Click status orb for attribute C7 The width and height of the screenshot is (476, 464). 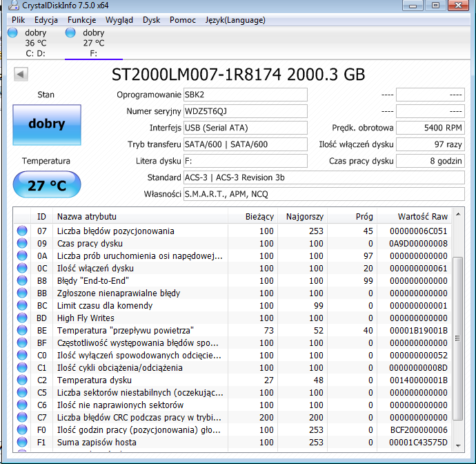[x=22, y=418]
